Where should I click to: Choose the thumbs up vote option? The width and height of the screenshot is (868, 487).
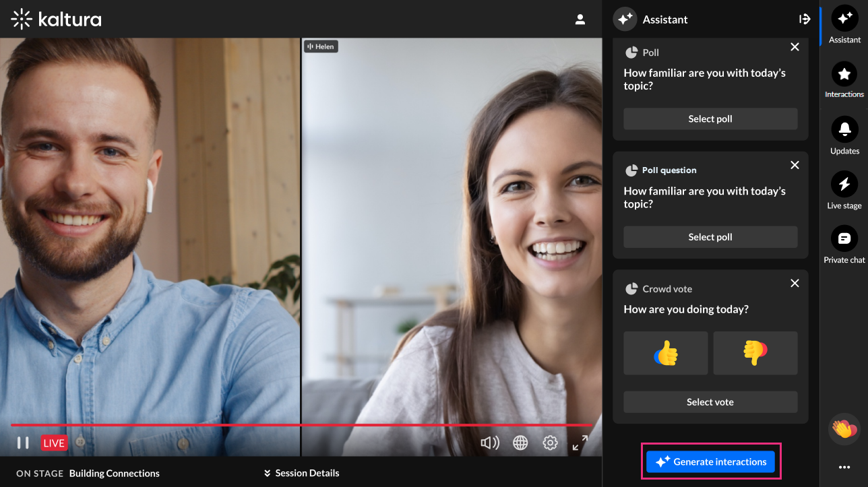[665, 353]
